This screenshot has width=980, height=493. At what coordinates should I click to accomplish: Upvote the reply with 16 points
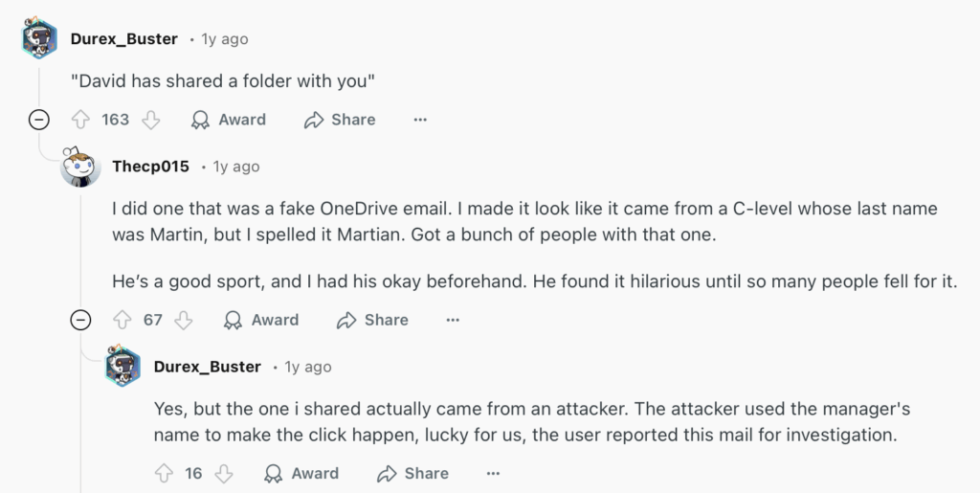coord(164,473)
